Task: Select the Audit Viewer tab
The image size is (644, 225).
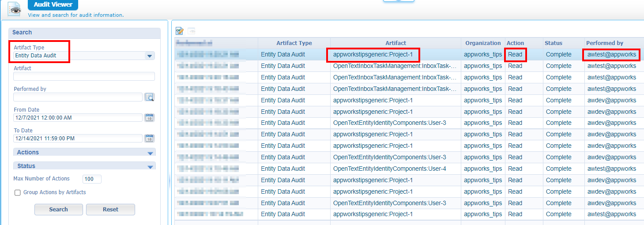Action: (x=53, y=5)
